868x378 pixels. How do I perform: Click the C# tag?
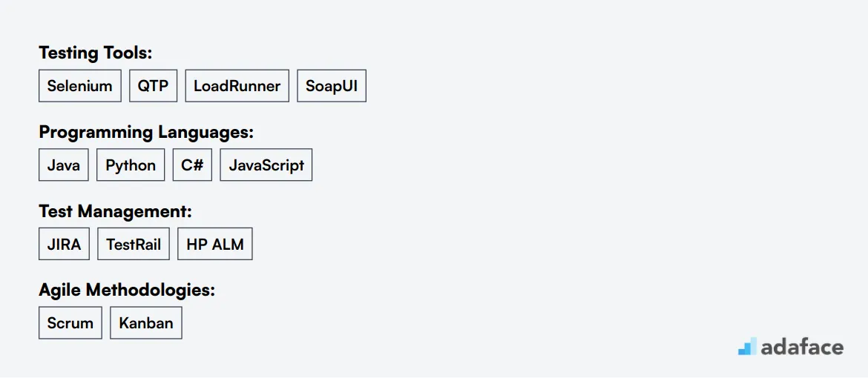[x=192, y=165]
